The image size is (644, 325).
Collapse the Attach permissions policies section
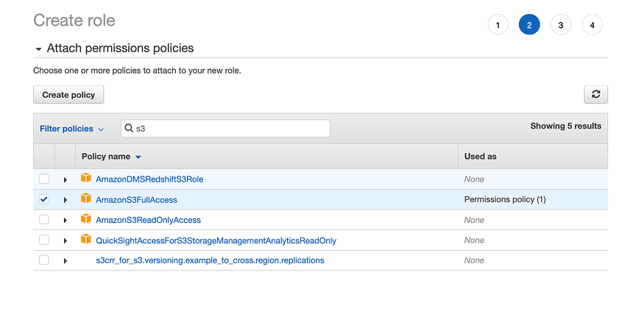(38, 49)
